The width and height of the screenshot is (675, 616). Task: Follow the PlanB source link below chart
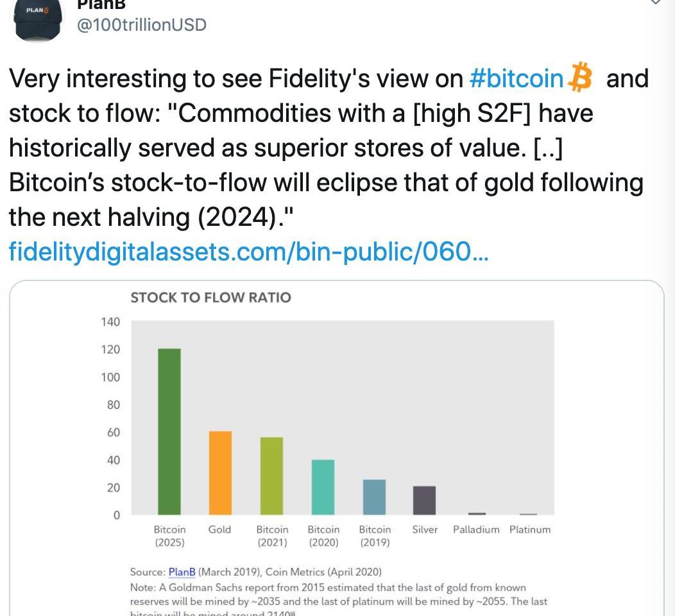coord(182,572)
